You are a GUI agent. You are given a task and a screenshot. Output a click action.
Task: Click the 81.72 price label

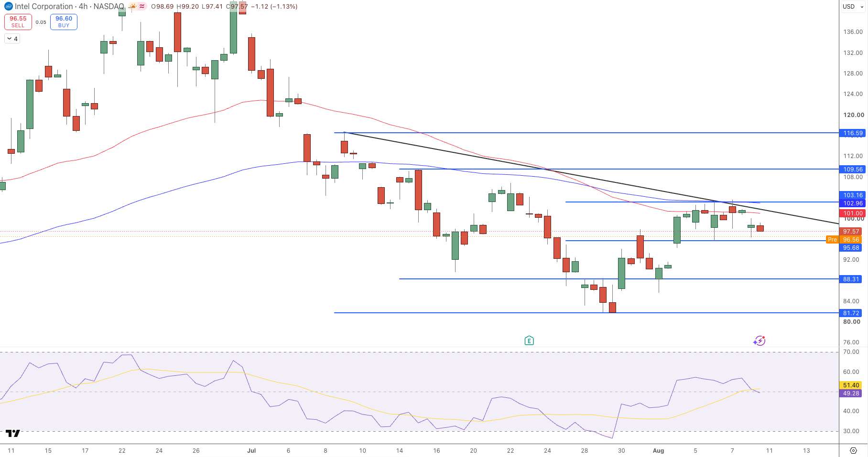coord(851,313)
